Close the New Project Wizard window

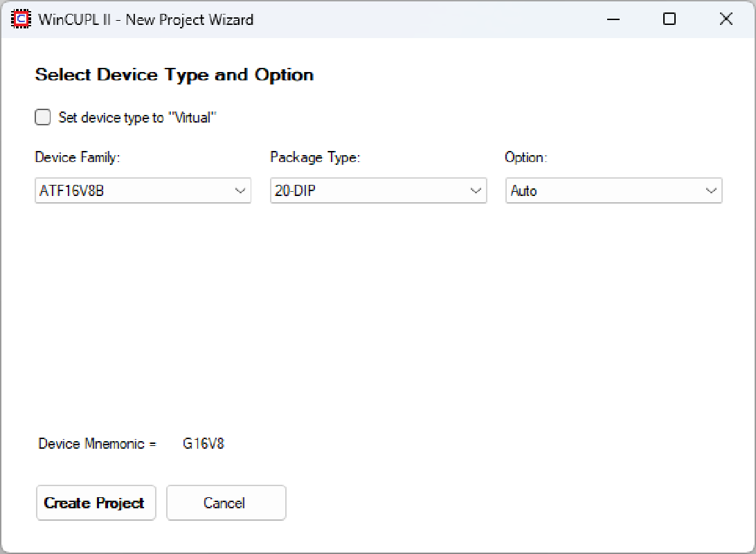coord(726,19)
